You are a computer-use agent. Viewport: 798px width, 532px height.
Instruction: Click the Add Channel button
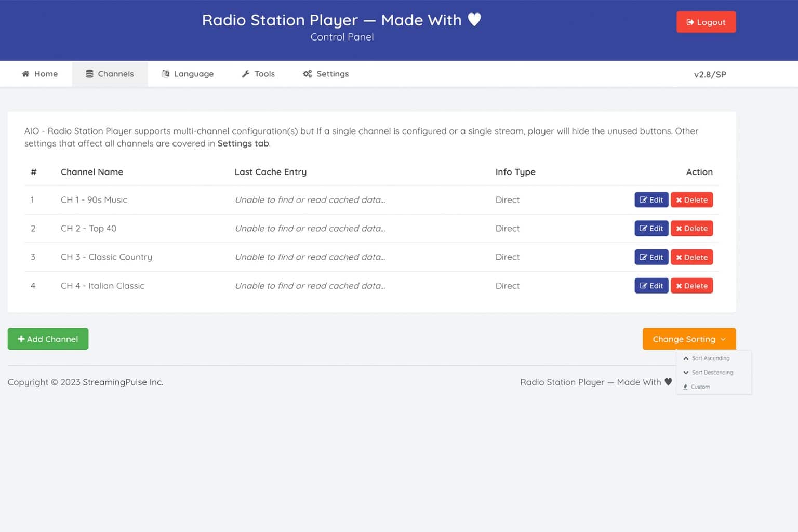click(x=48, y=339)
